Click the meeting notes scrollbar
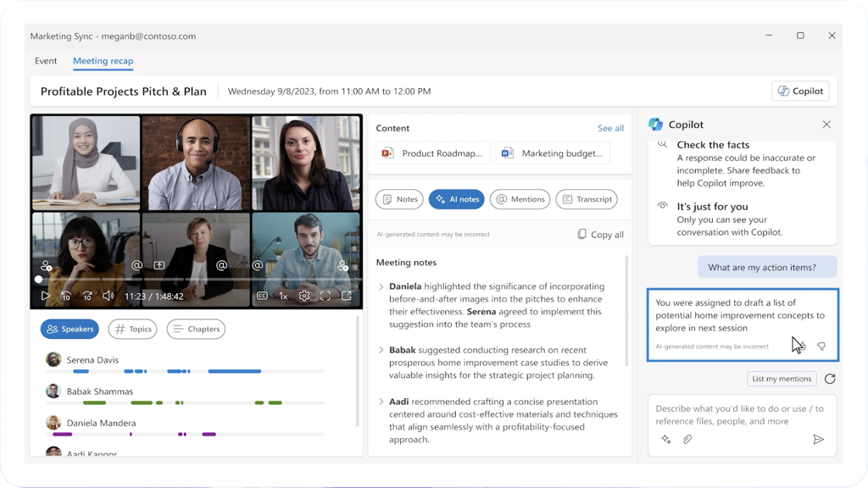This screenshot has width=868, height=488. coord(626,310)
